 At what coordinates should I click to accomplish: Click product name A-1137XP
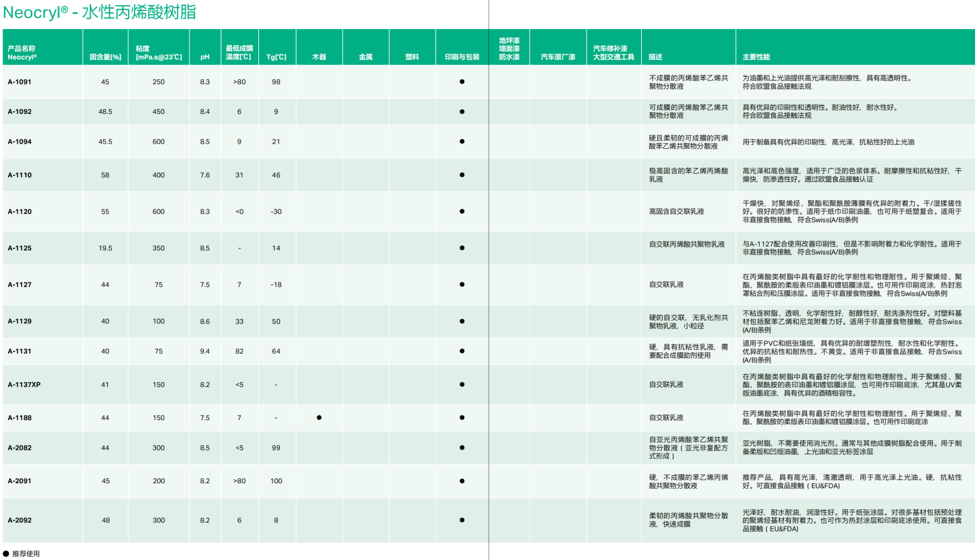pyautogui.click(x=24, y=385)
